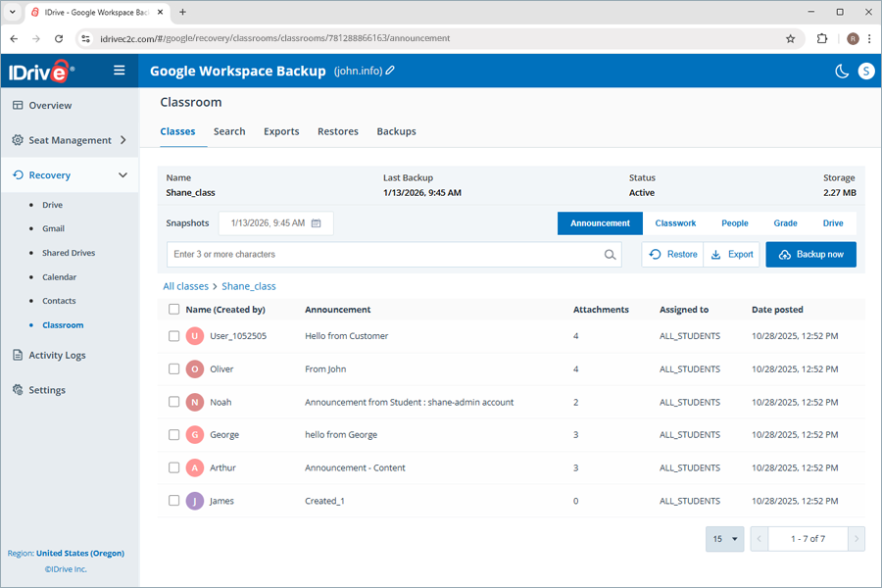
Task: Open the Backups tab
Action: (x=396, y=131)
